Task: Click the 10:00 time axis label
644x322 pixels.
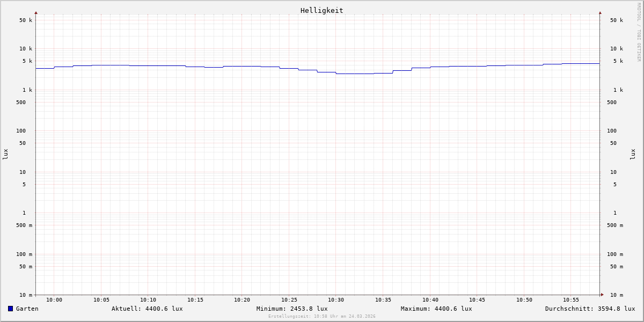Action: (x=54, y=300)
